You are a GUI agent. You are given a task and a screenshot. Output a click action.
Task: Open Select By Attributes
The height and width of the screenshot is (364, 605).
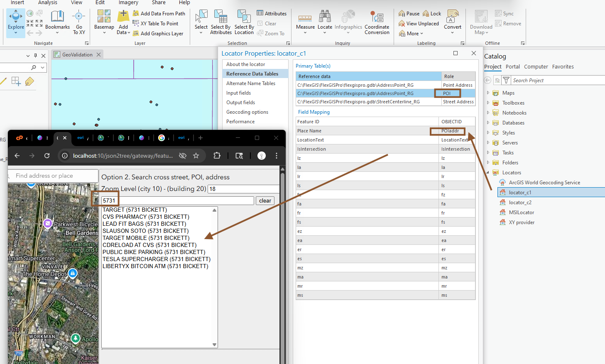coord(220,22)
